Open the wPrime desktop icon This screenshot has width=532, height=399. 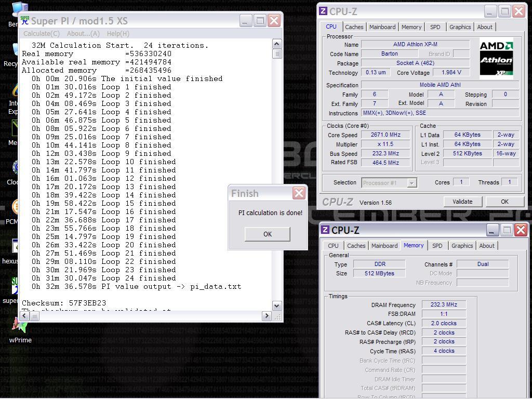pyautogui.click(x=20, y=330)
